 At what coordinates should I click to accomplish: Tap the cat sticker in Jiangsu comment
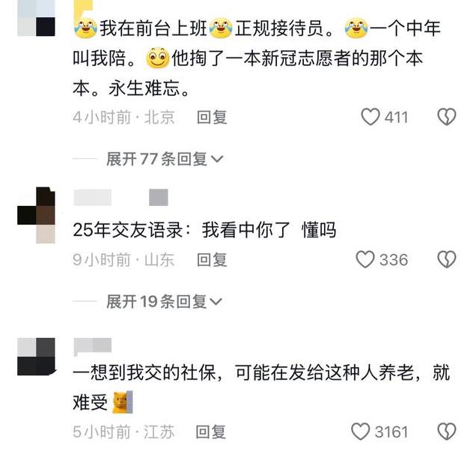(123, 402)
